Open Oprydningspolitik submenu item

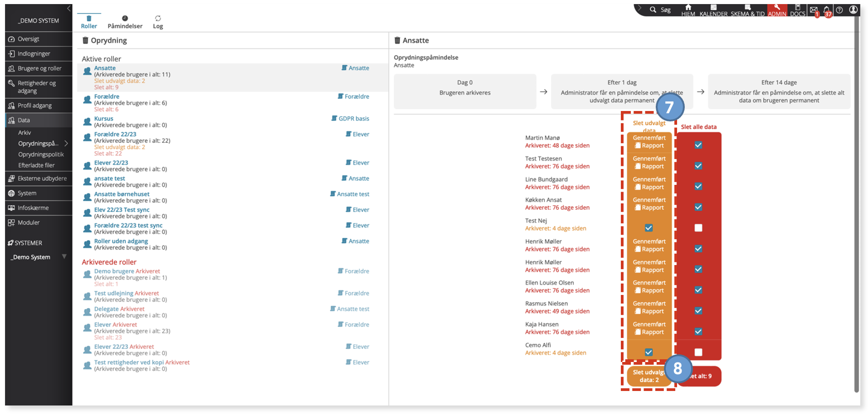(x=41, y=154)
